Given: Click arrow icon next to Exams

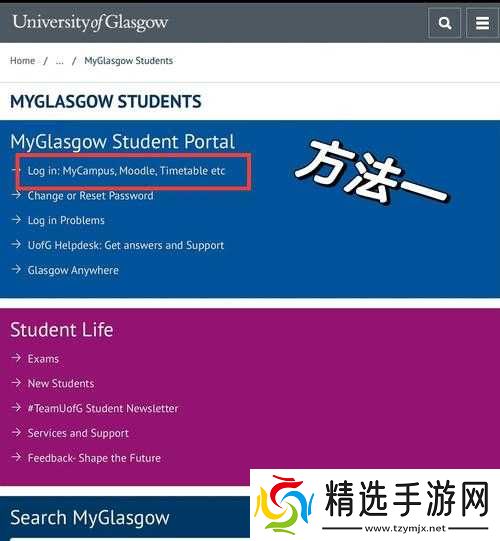Looking at the screenshot, I should click(16, 358).
